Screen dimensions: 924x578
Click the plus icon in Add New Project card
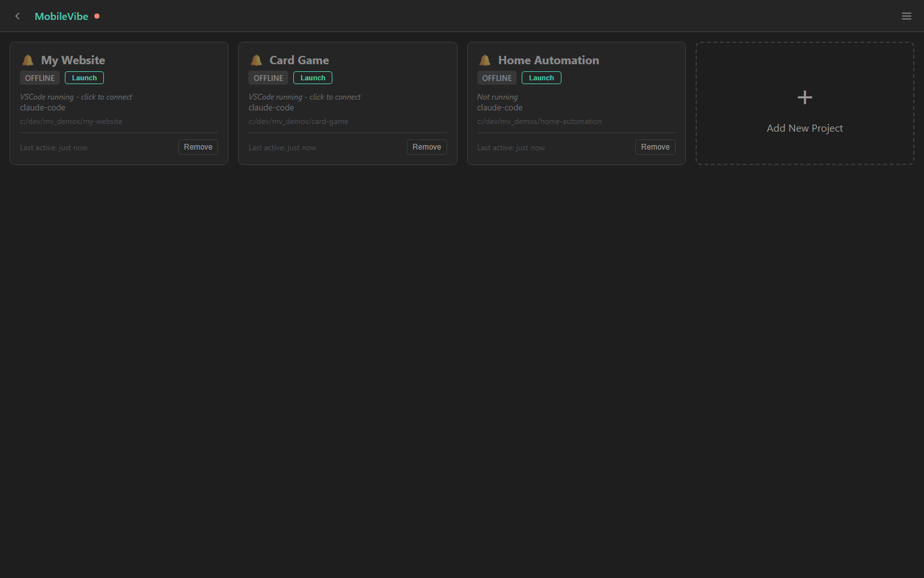805,98
